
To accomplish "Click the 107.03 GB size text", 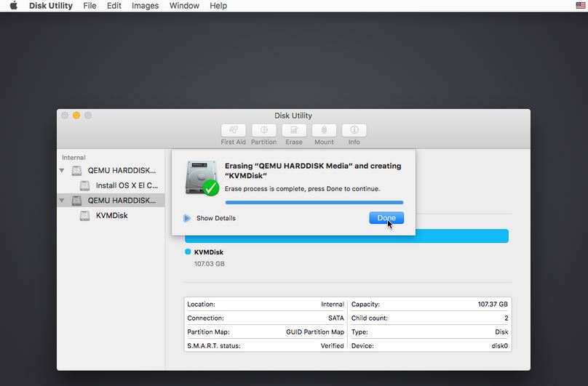I will (210, 264).
